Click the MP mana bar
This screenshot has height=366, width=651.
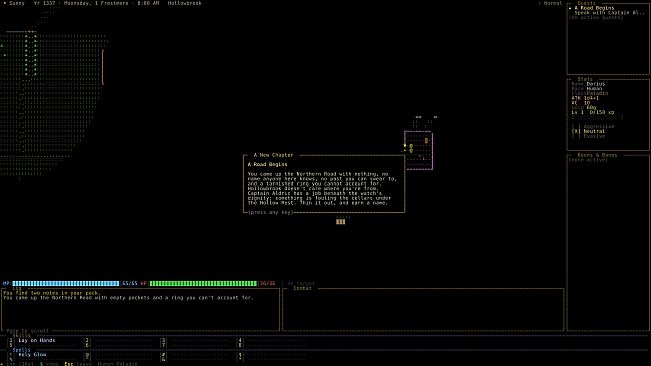tap(66, 283)
